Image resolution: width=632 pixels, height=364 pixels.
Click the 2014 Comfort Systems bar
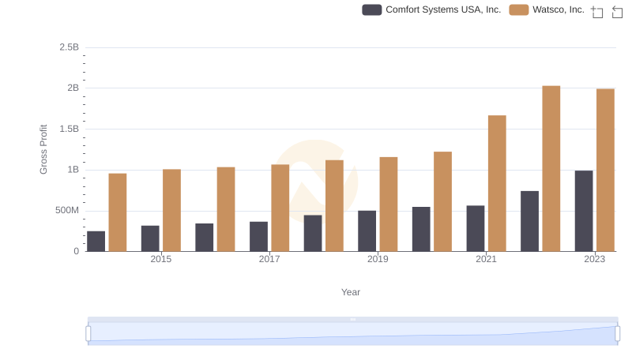tap(96, 241)
